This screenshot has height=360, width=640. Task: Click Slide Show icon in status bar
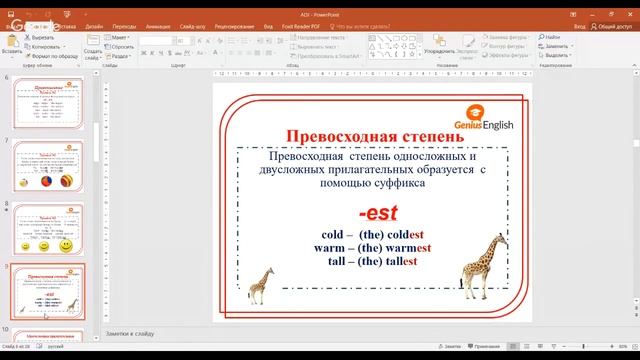click(553, 347)
